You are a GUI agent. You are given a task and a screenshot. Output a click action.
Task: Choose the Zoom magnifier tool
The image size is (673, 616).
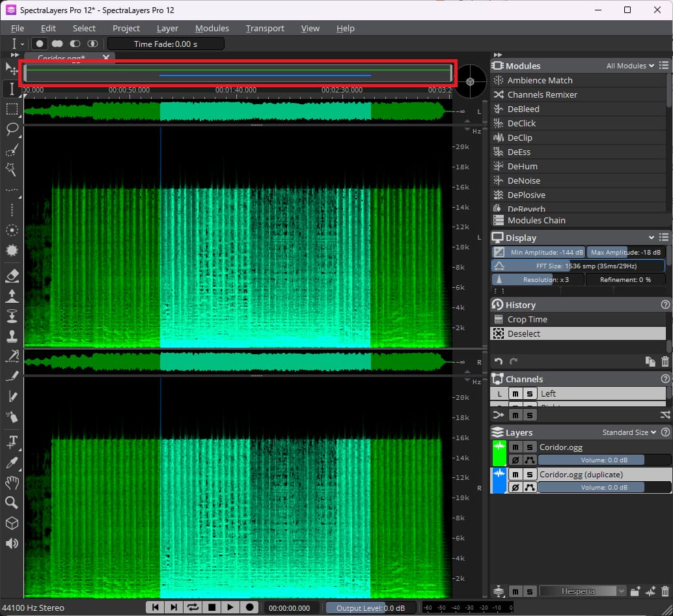12,503
